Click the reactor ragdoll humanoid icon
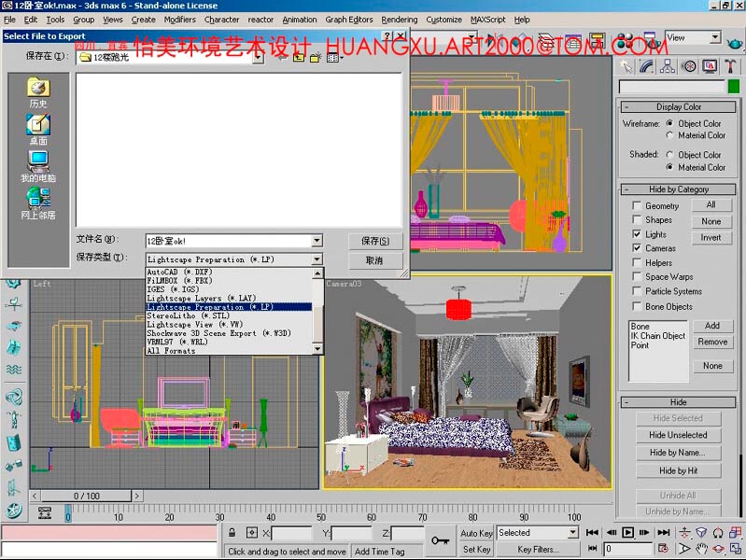The height and width of the screenshot is (560, 746). [x=14, y=420]
